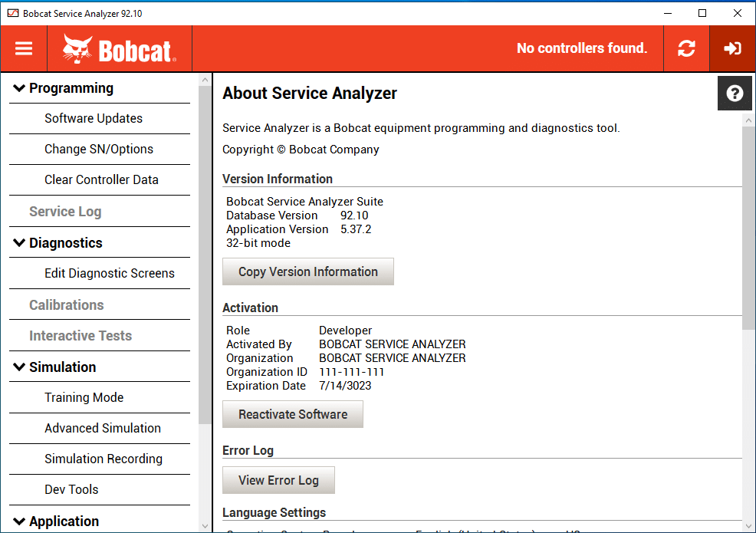Click the Bobcat logo in header
Image resolution: width=756 pixels, height=533 pixels.
tap(119, 49)
